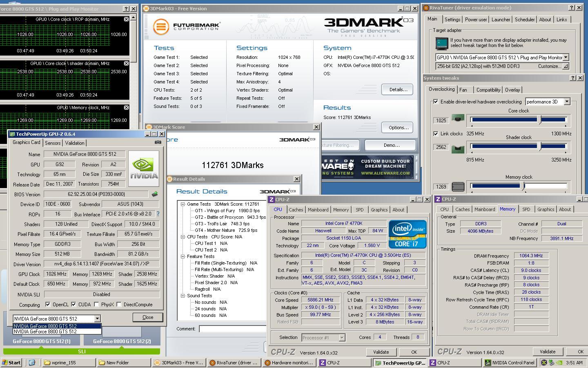588x368 pixels.
Task: Select second NVIDIA GeForce 8800 GTS 512 option
Action: pyautogui.click(x=57, y=332)
